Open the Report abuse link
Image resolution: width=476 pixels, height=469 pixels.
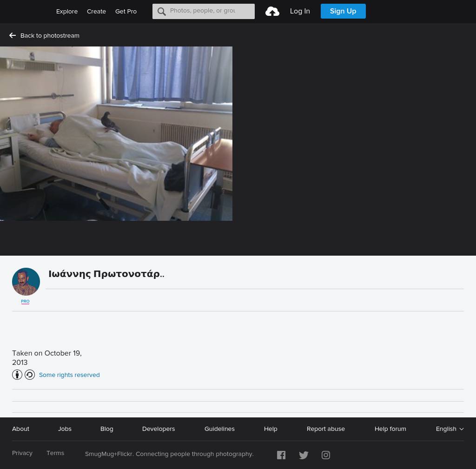[x=325, y=429]
